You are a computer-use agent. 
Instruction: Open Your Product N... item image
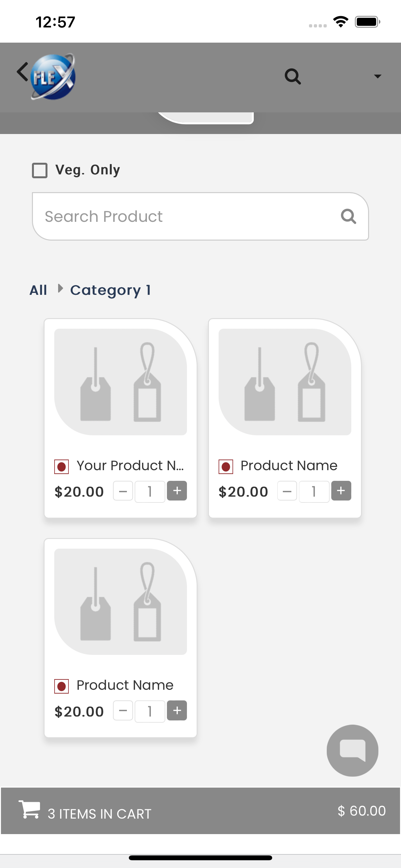click(x=121, y=382)
